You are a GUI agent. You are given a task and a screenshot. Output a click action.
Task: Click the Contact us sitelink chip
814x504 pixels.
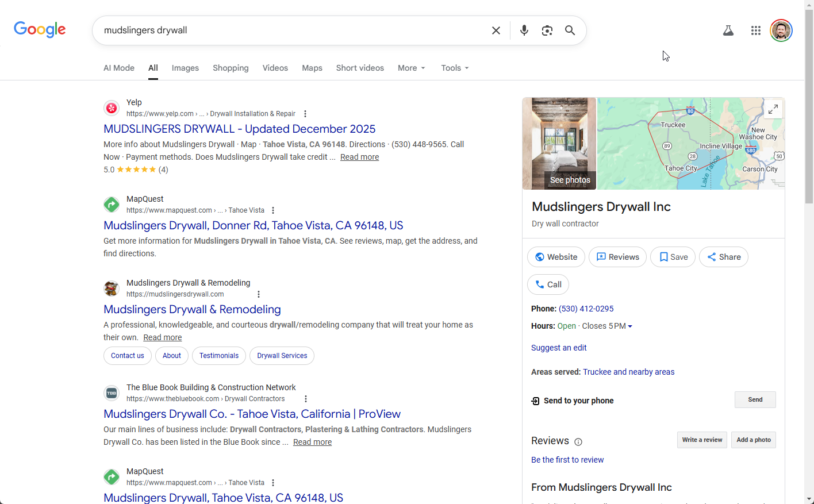[x=128, y=356]
